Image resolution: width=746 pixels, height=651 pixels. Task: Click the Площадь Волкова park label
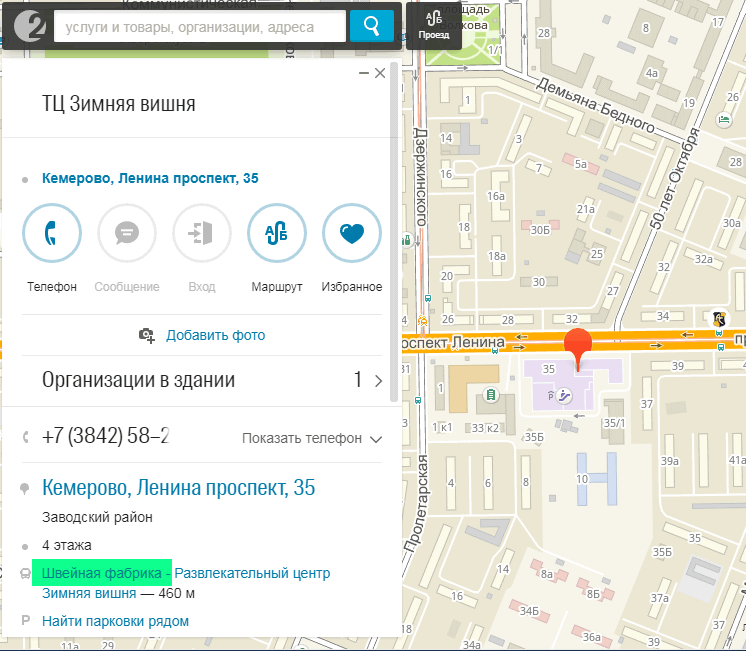(464, 18)
